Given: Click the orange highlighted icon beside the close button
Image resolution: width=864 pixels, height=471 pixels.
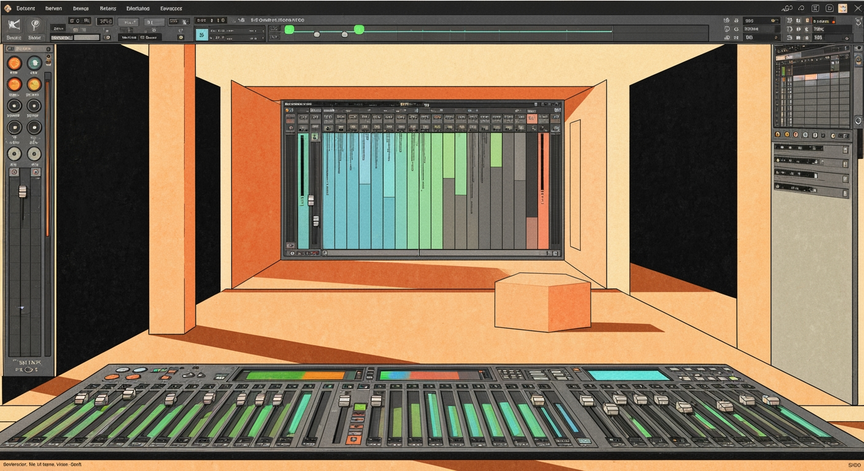Looking at the screenshot, I should pos(843,8).
